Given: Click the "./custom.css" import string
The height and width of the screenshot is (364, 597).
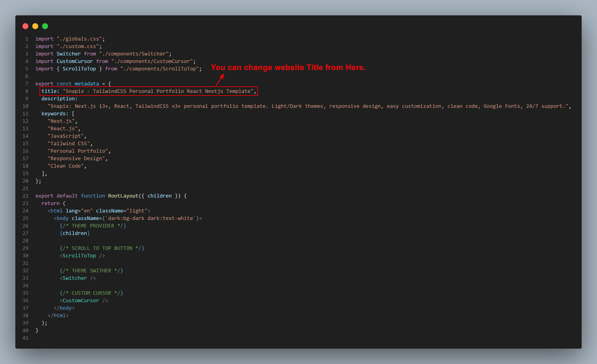Looking at the screenshot, I should 78,46.
